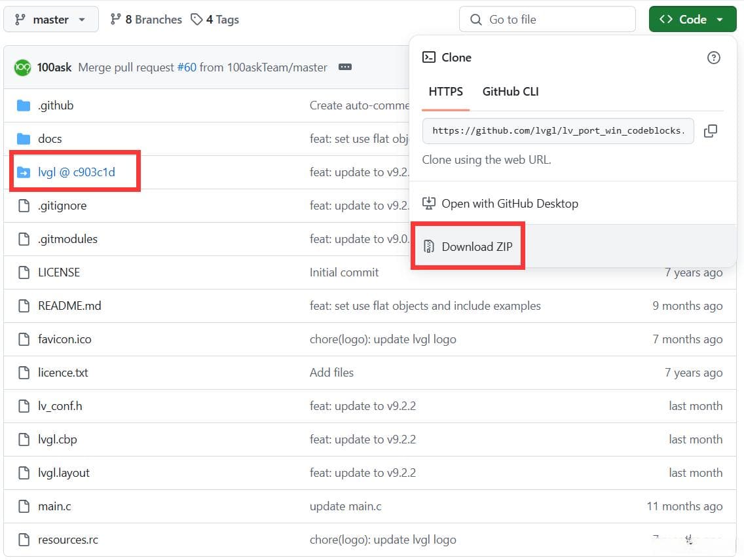
Task: Open the README.md file
Action: (69, 306)
